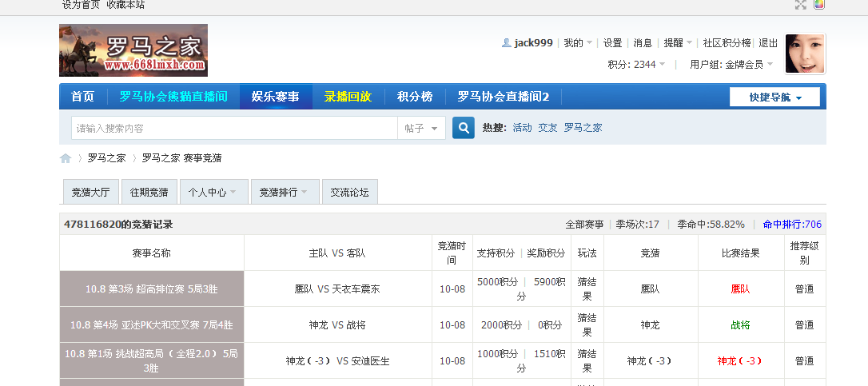Viewport: 868px width, 386px height.
Task: Expand the 竞猜排行 tab menu
Action: coord(285,193)
